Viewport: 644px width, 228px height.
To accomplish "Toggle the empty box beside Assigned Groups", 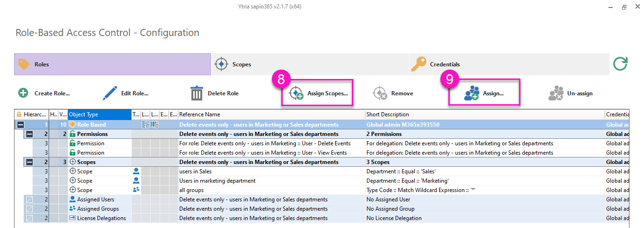I will [x=29, y=209].
